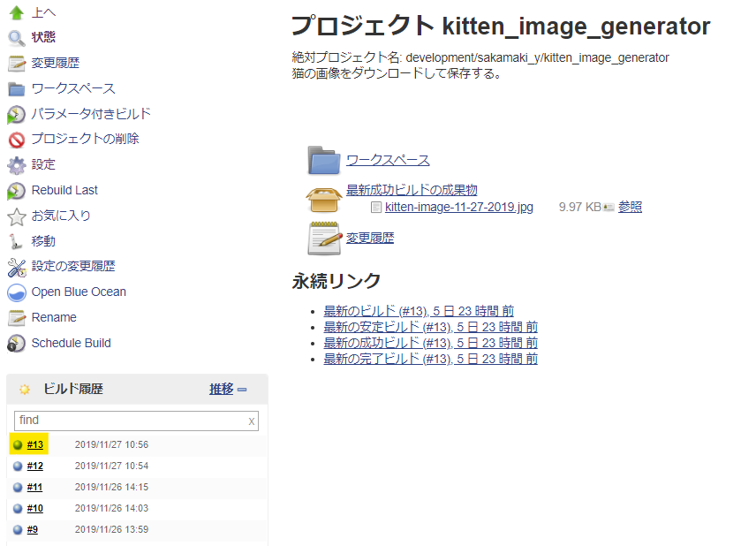Click the notepad icon beside main 変更履歴
Screen dimensions: 756x546
click(x=323, y=239)
